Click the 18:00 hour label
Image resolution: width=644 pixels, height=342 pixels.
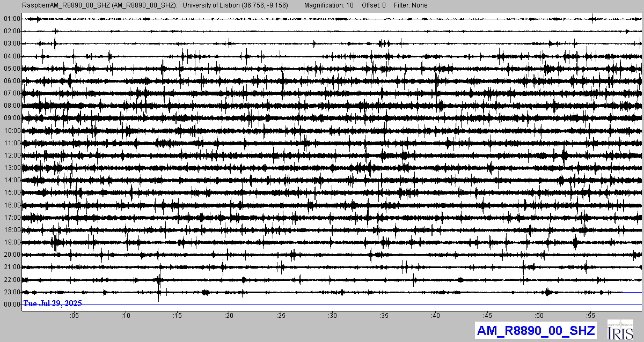coord(11,230)
